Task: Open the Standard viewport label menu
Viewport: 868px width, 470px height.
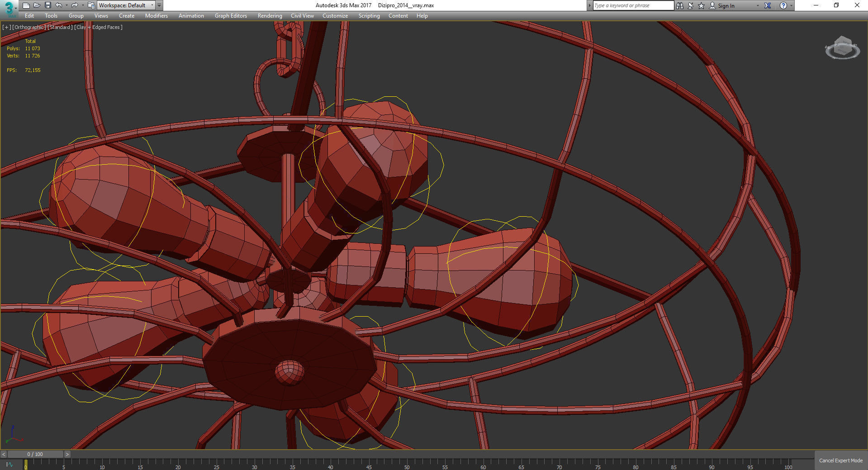Action: pos(60,27)
